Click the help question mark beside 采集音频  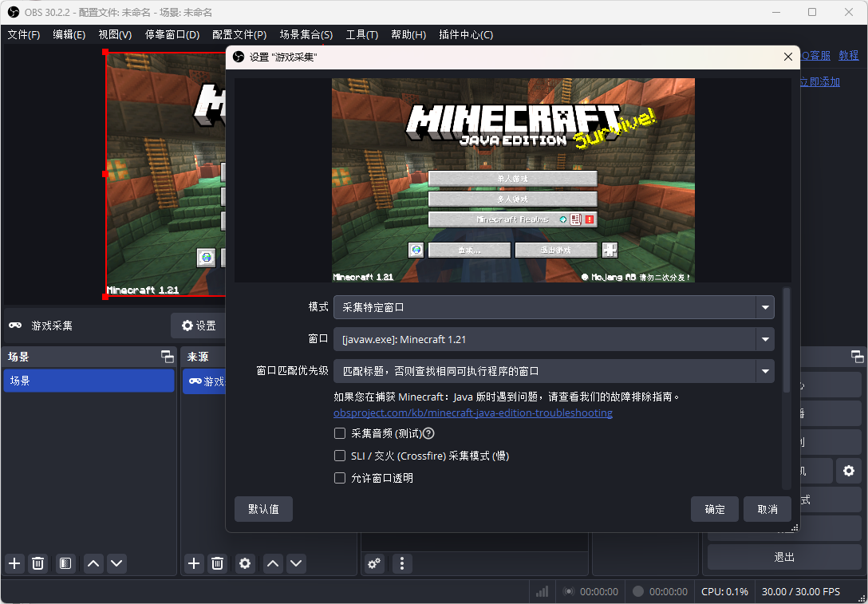coord(428,433)
